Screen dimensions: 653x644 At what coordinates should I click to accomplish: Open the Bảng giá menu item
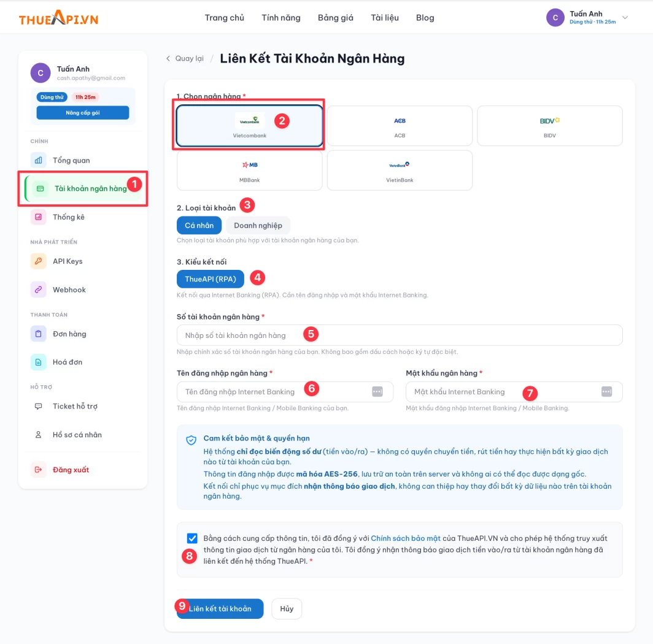[x=336, y=18]
